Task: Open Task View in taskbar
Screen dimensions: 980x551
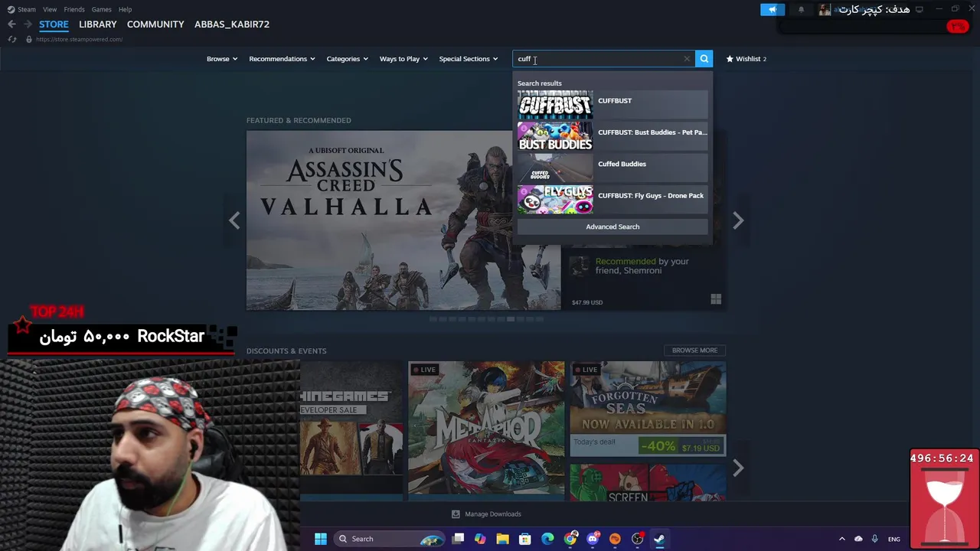Action: 458,539
